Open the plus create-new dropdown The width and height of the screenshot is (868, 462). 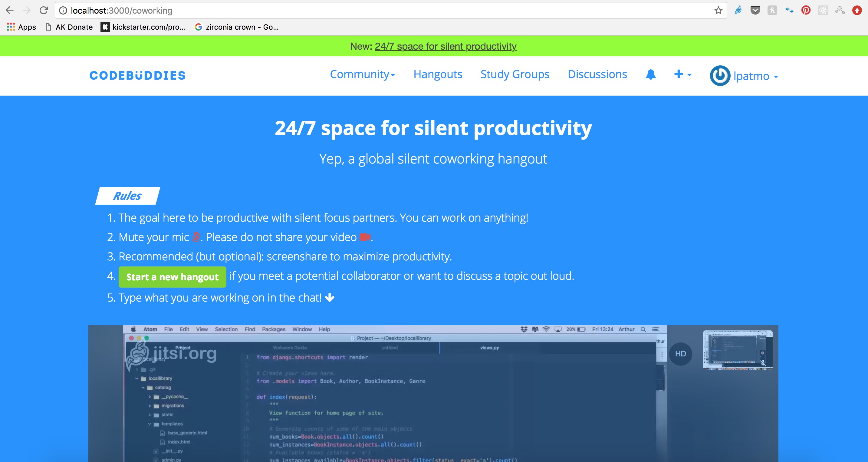(682, 74)
